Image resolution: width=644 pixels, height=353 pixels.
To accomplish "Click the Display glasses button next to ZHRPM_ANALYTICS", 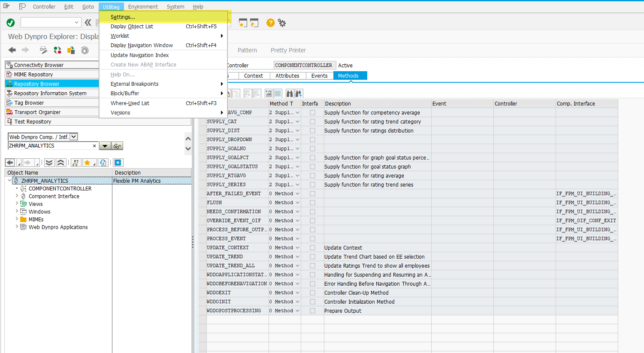I will pyautogui.click(x=117, y=146).
